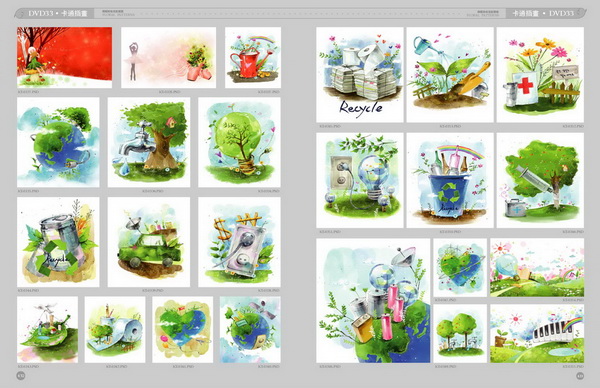
Task: Click the first aid kit with flowers
Action: coord(540,75)
